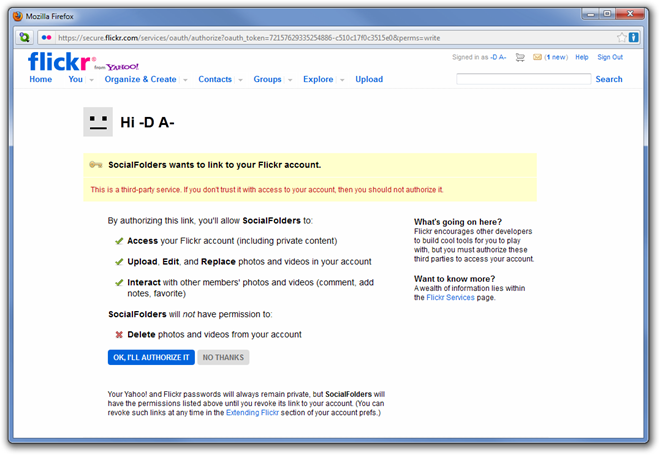Click the Flickr favicon dots in the address bar
Screen dimensions: 660x455
[x=47, y=37]
